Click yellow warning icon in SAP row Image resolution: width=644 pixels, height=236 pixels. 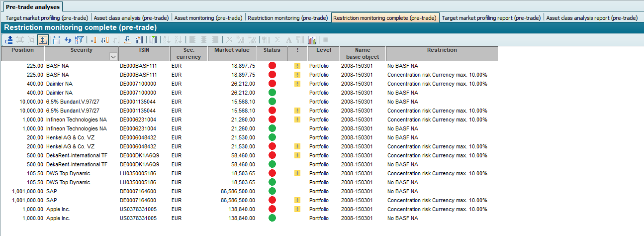(x=297, y=200)
